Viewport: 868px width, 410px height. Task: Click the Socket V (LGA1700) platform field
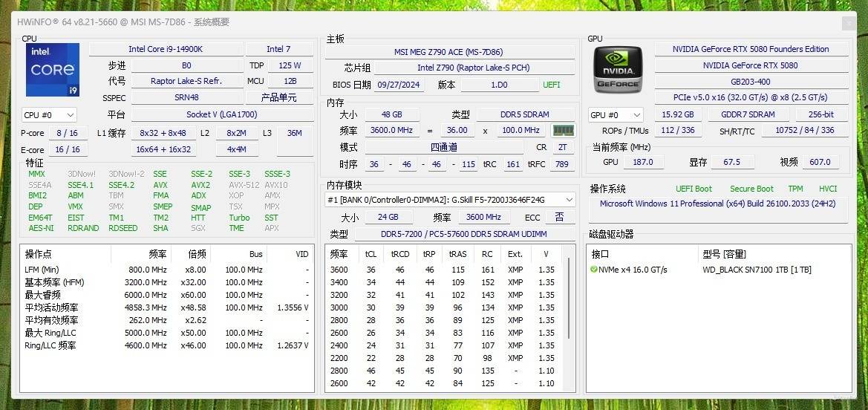(222, 114)
